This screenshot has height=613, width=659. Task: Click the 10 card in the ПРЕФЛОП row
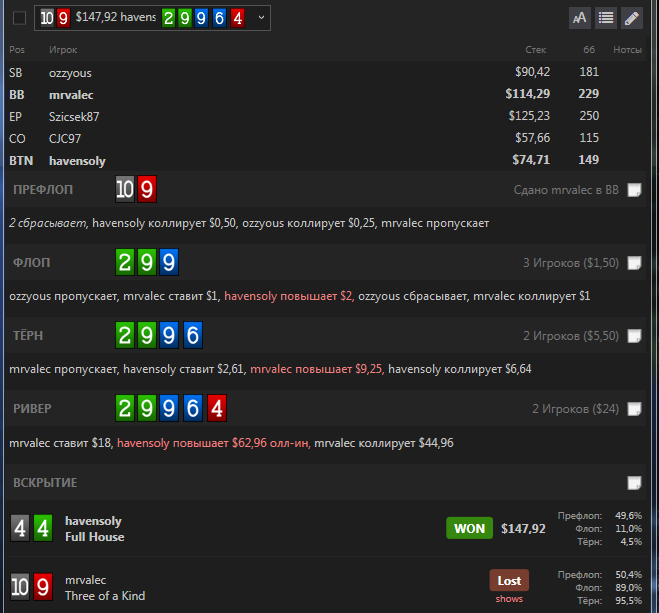[125, 189]
